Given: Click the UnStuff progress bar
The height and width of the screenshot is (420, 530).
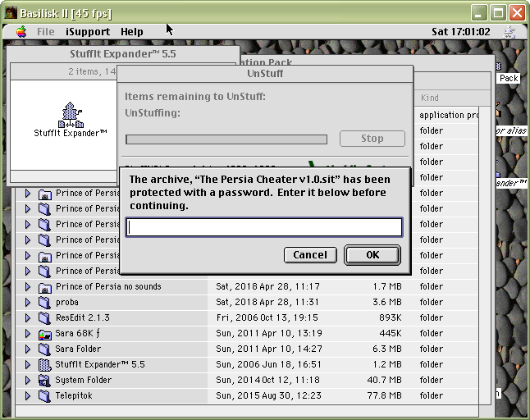Looking at the screenshot, I should (226, 139).
